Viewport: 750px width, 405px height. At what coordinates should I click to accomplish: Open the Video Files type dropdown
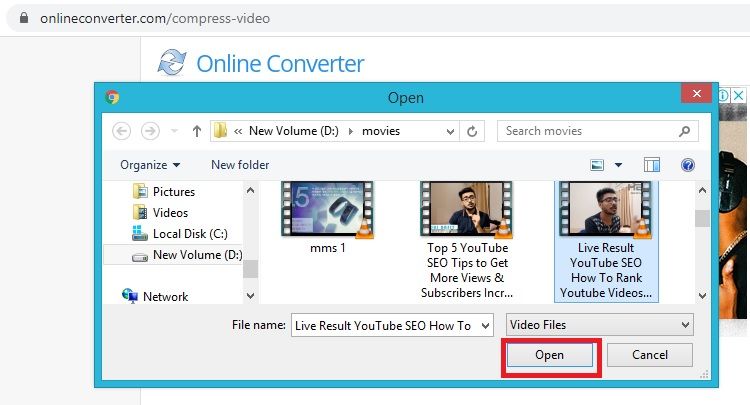[x=600, y=325]
